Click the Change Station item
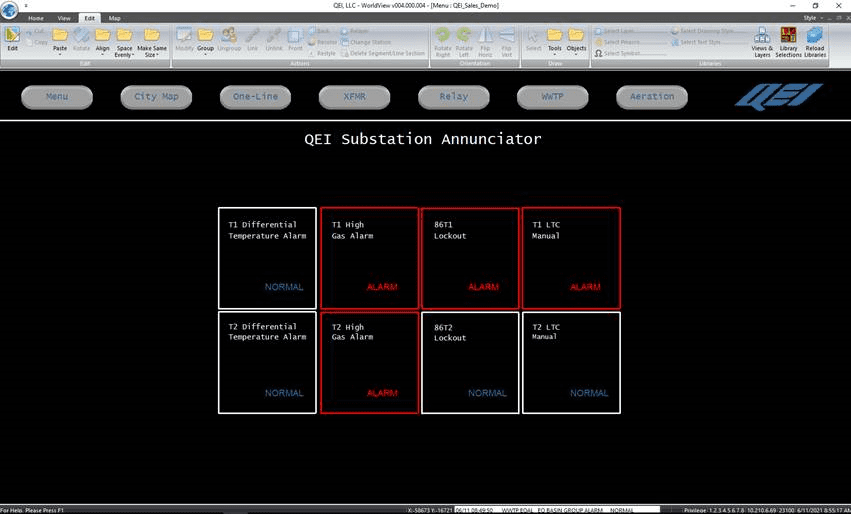 point(366,42)
